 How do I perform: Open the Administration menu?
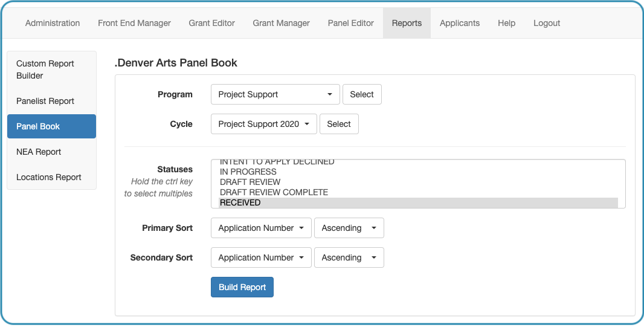(53, 23)
